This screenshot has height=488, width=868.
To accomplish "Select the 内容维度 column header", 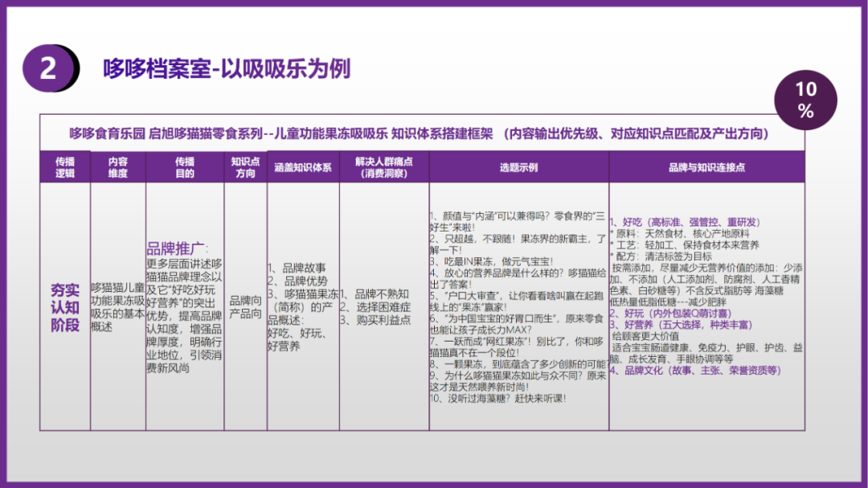I will coord(118,167).
